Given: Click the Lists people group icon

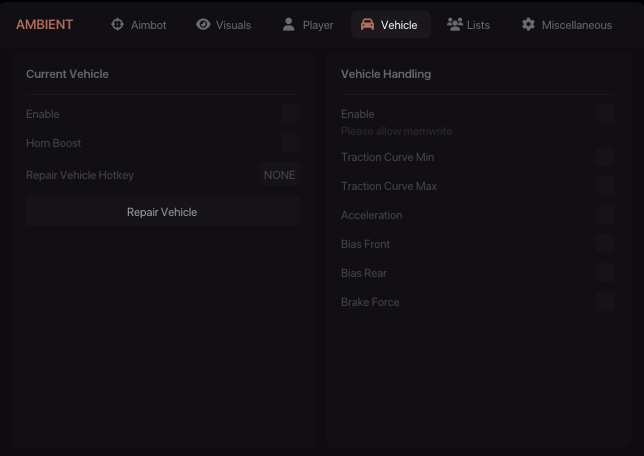Looking at the screenshot, I should tap(454, 24).
